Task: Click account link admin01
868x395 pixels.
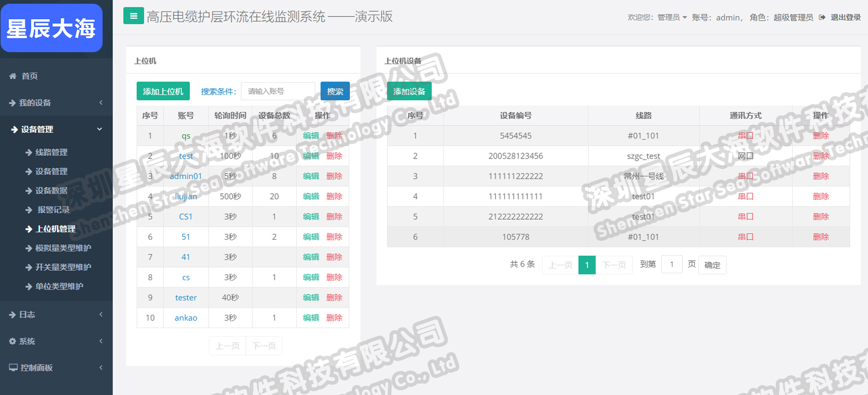Action: tap(186, 176)
